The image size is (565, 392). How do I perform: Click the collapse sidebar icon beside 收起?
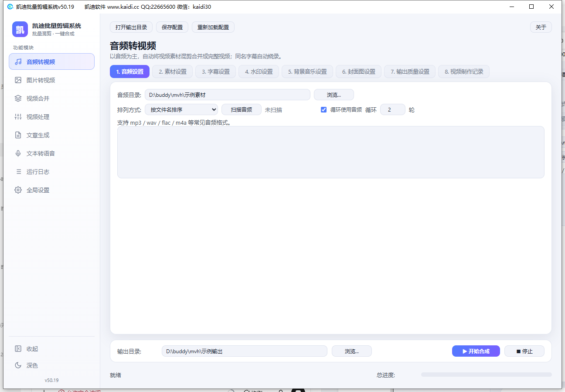pyautogui.click(x=18, y=348)
